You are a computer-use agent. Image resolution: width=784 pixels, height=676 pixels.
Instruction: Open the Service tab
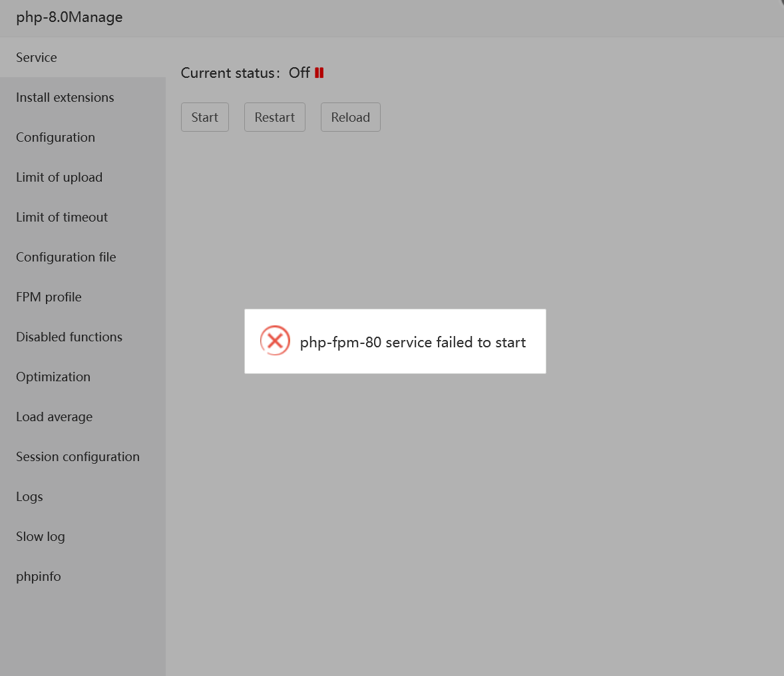click(83, 57)
